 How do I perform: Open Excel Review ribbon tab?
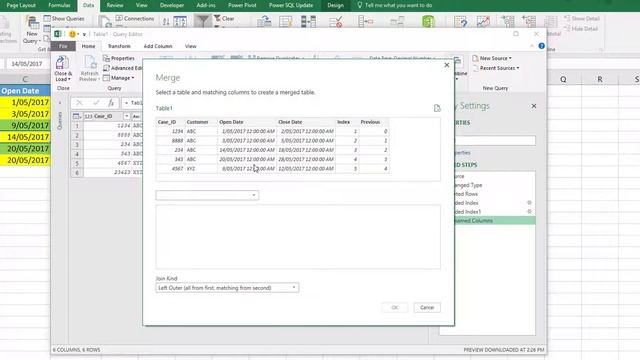click(115, 5)
